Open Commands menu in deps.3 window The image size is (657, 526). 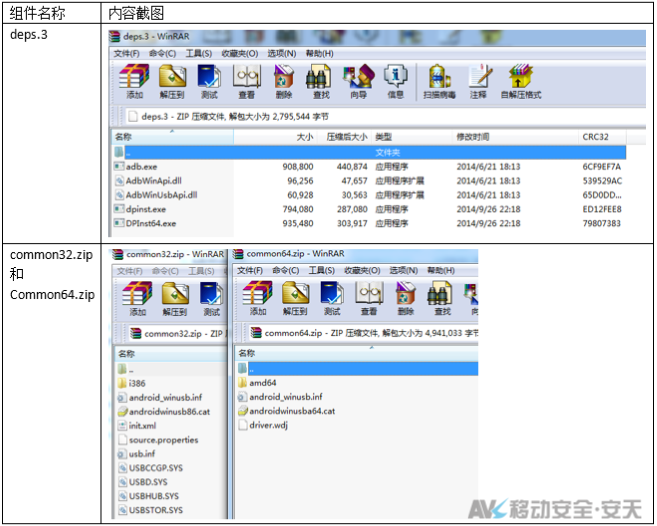click(162, 54)
